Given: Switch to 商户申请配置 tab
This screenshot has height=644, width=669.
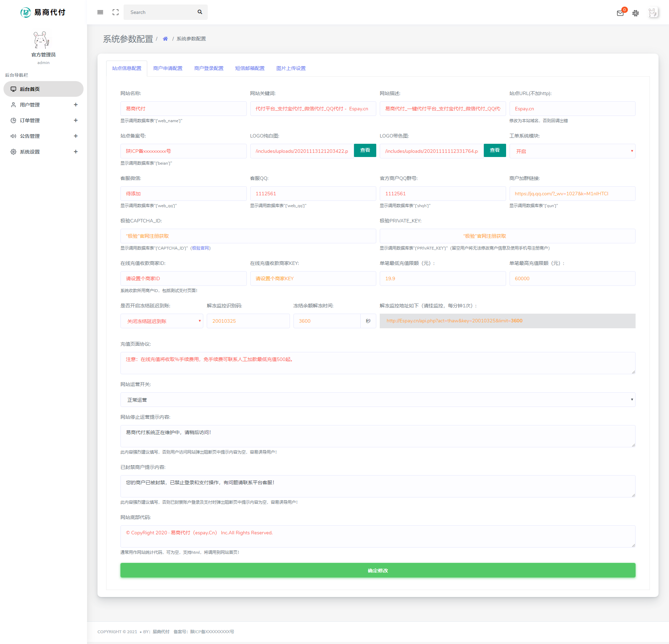Looking at the screenshot, I should click(x=168, y=68).
